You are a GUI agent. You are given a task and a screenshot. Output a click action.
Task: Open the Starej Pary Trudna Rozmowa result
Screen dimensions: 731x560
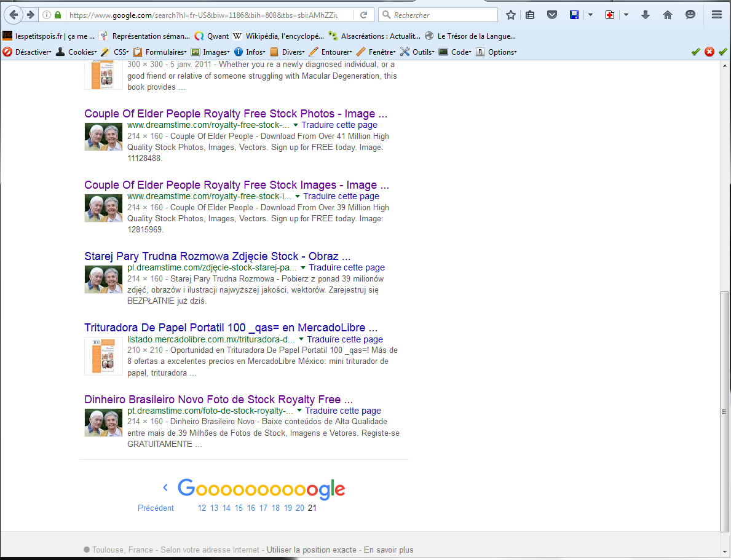(x=217, y=256)
